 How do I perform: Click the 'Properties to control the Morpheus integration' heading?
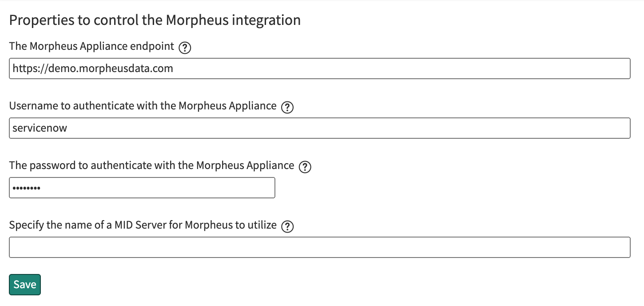[x=155, y=20]
